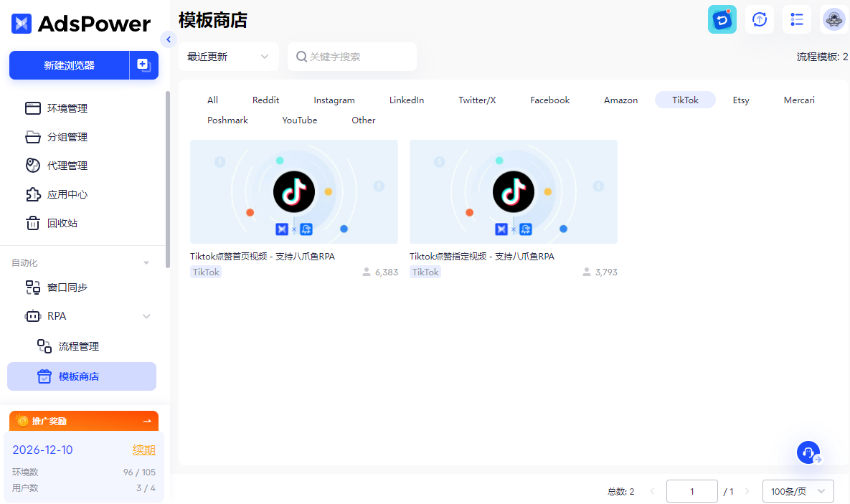
Task: Select the YouTube category tab
Action: click(x=300, y=120)
